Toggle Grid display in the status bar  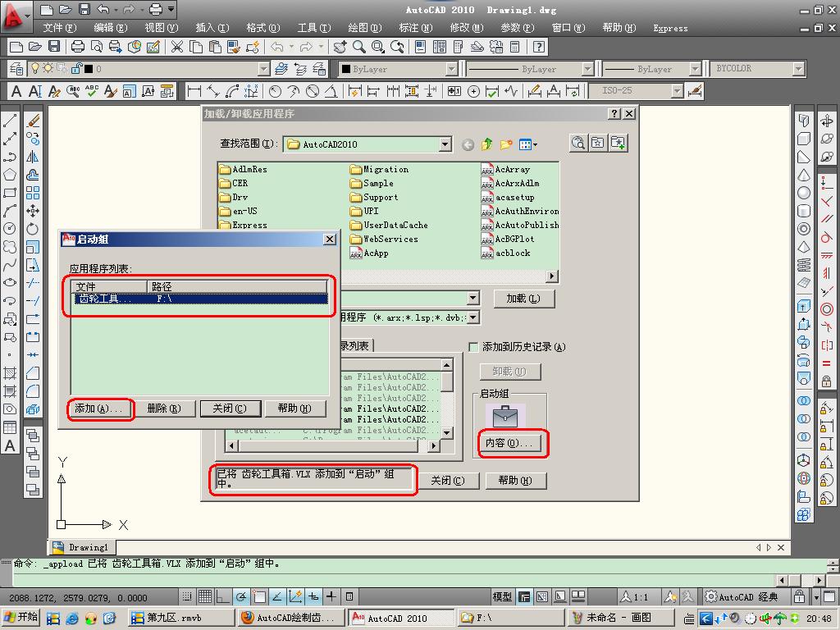click(204, 596)
